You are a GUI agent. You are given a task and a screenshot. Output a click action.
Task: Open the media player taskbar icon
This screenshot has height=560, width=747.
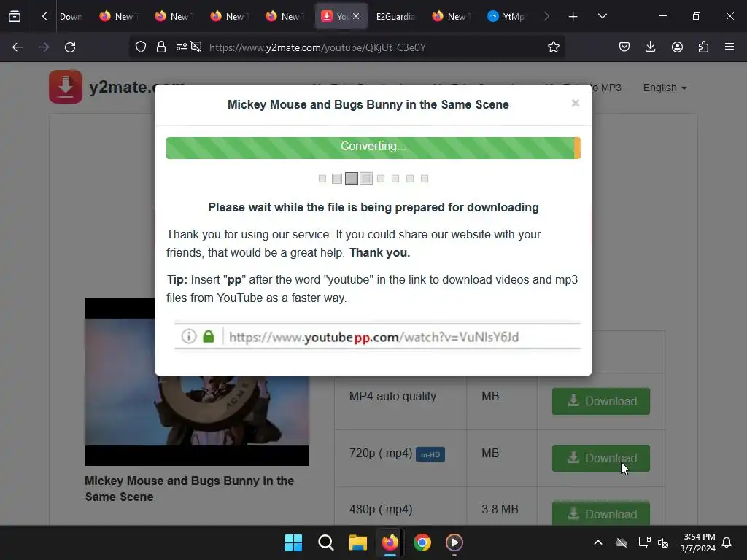454,542
